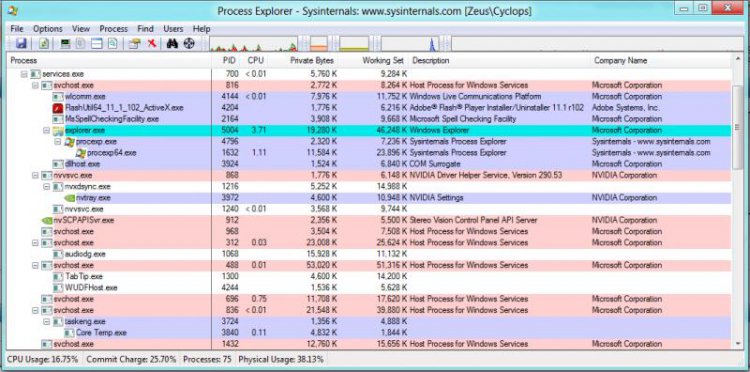This screenshot has width=750, height=372.
Task: Select the dllhost.exe COM Surrogate row
Action: point(369,164)
